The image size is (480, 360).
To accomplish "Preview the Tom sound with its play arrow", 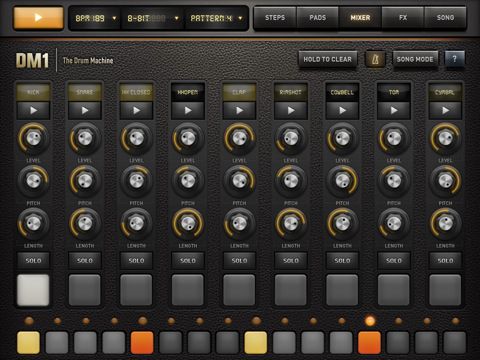I will coord(394,110).
